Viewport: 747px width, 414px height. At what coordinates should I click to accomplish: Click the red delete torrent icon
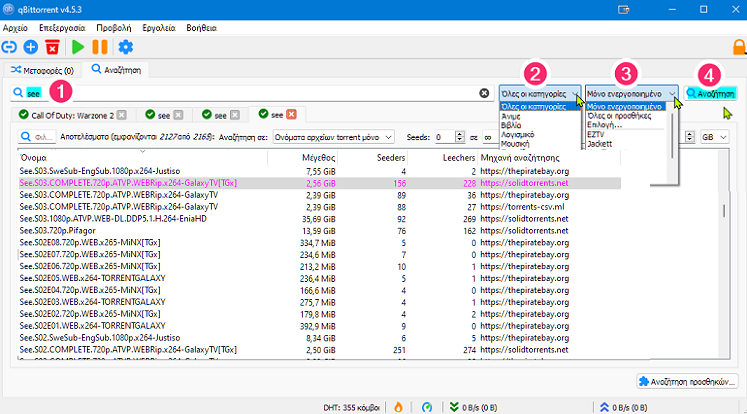[52, 47]
